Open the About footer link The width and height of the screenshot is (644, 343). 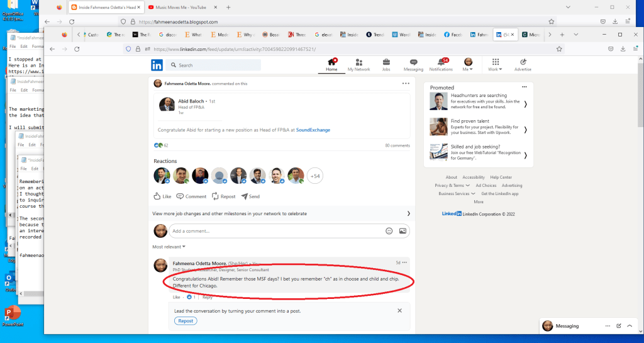point(451,177)
